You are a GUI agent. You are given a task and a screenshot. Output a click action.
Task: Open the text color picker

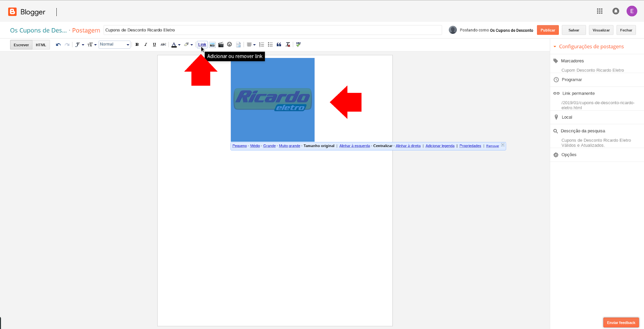click(x=176, y=45)
